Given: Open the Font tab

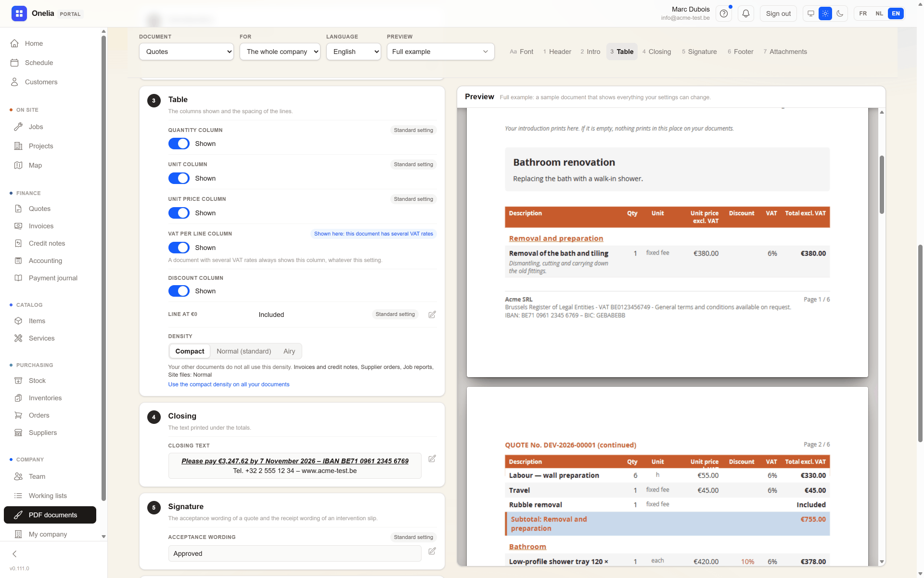Looking at the screenshot, I should point(522,52).
